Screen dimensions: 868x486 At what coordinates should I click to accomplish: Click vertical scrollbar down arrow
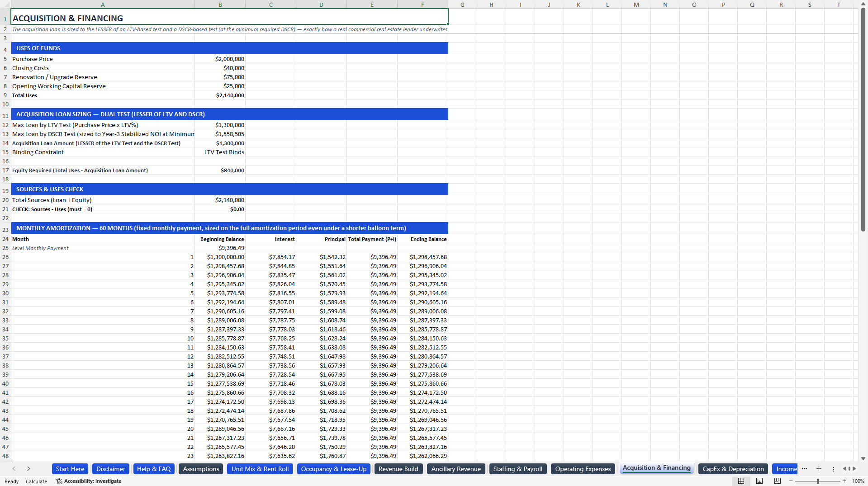coord(863,458)
